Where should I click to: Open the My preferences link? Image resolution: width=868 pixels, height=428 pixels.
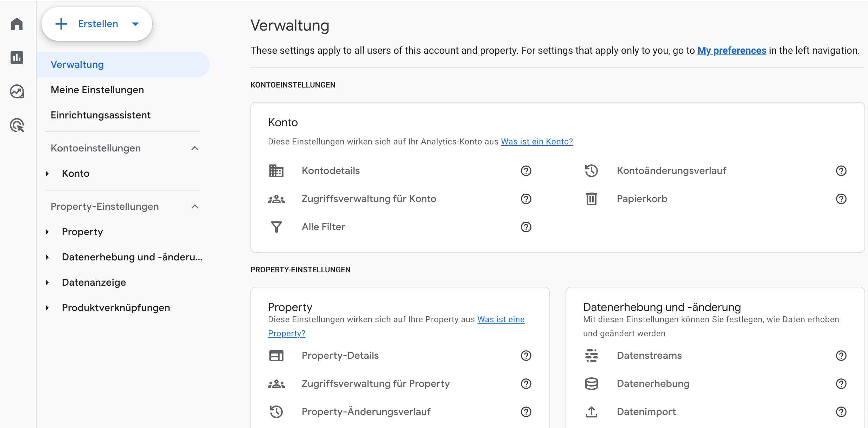tap(732, 51)
